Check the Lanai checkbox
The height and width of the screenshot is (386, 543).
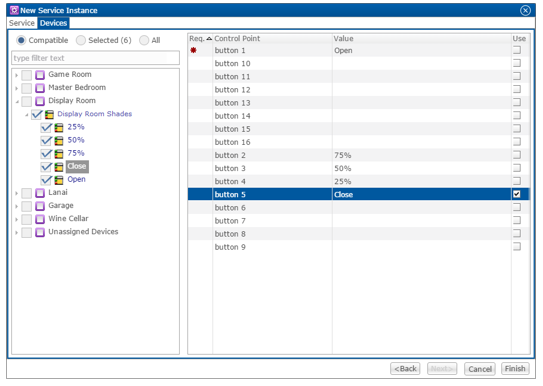coord(27,193)
